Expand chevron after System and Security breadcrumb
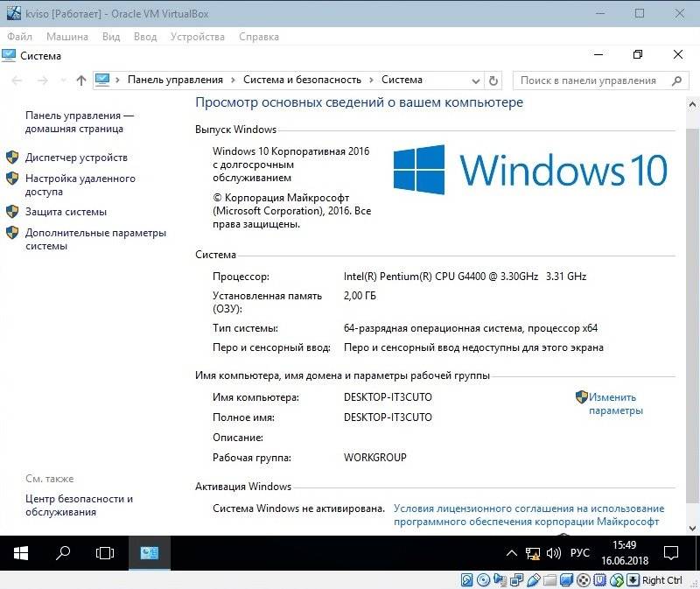Image resolution: width=700 pixels, height=589 pixels. tap(371, 81)
